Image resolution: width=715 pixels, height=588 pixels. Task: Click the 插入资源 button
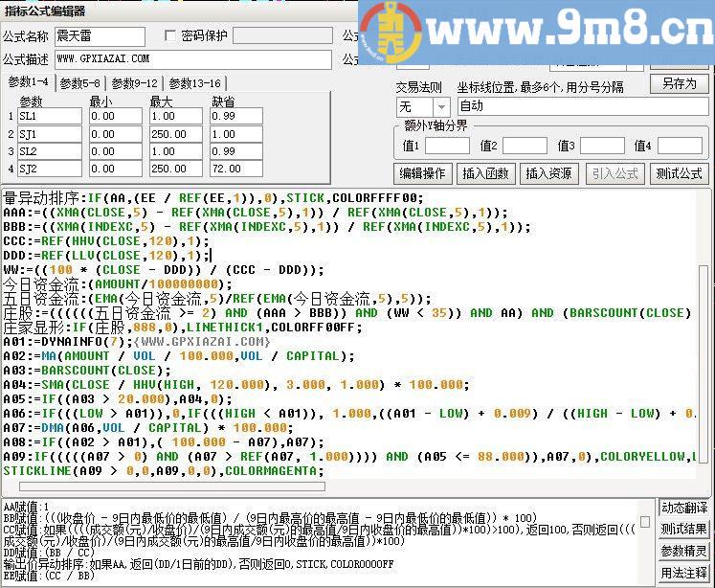[x=548, y=173]
